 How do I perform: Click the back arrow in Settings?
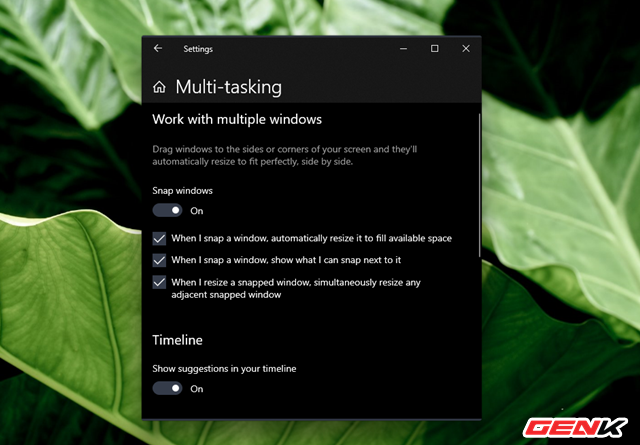click(x=158, y=48)
